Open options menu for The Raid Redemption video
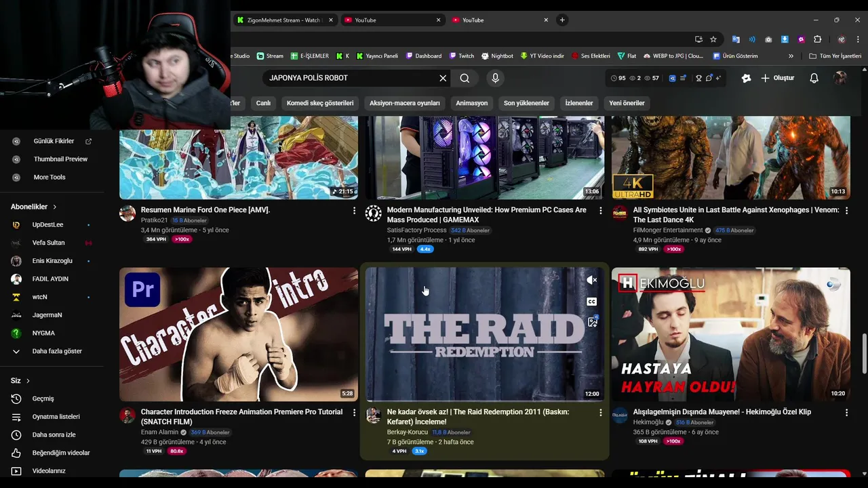Image resolution: width=868 pixels, height=488 pixels. pyautogui.click(x=600, y=413)
